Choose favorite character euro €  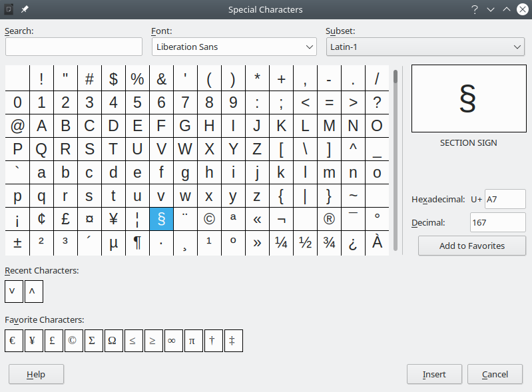[14, 341]
